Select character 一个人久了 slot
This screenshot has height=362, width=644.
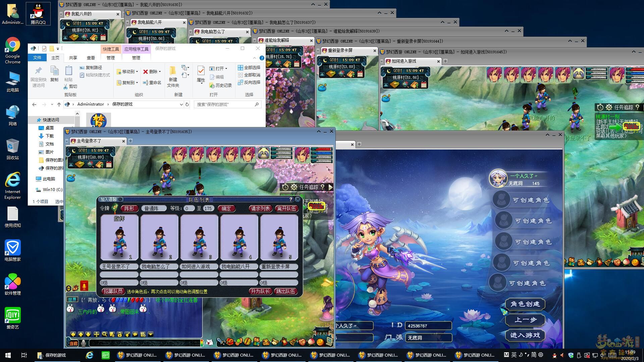[519, 178]
